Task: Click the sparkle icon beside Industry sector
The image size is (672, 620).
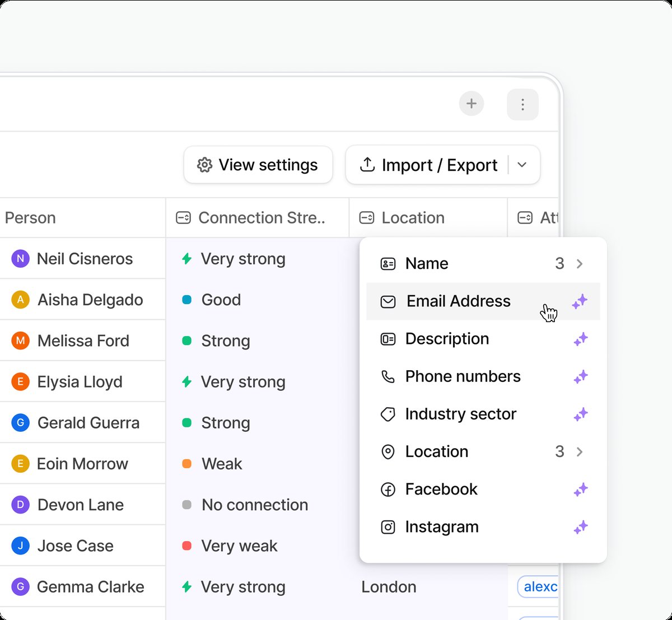Action: click(x=580, y=414)
